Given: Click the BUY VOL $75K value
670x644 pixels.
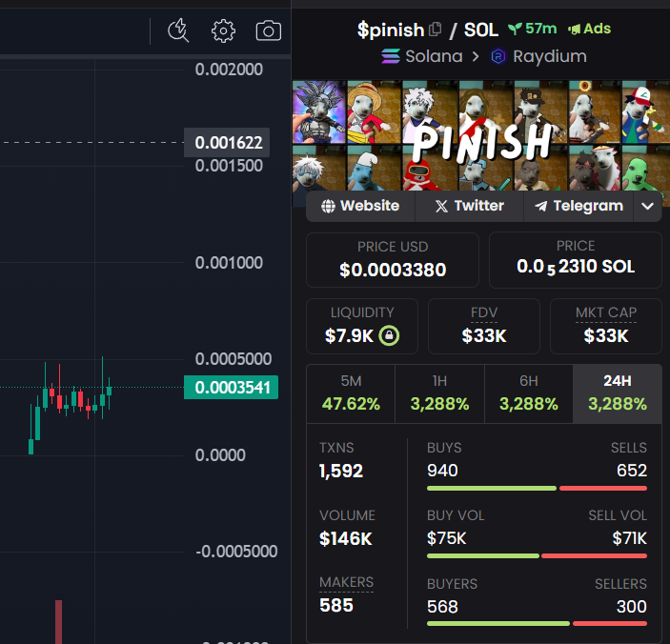Looking at the screenshot, I should pyautogui.click(x=447, y=538).
